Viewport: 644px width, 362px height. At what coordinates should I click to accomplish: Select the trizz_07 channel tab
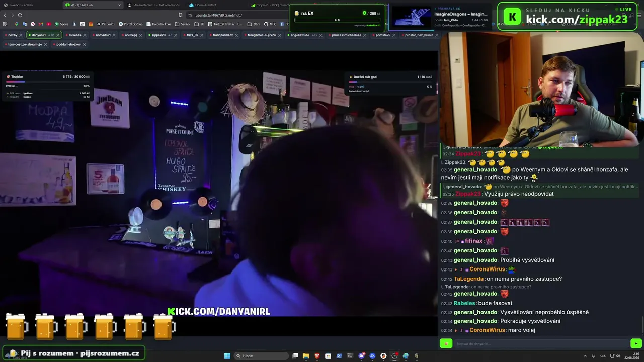[193, 35]
